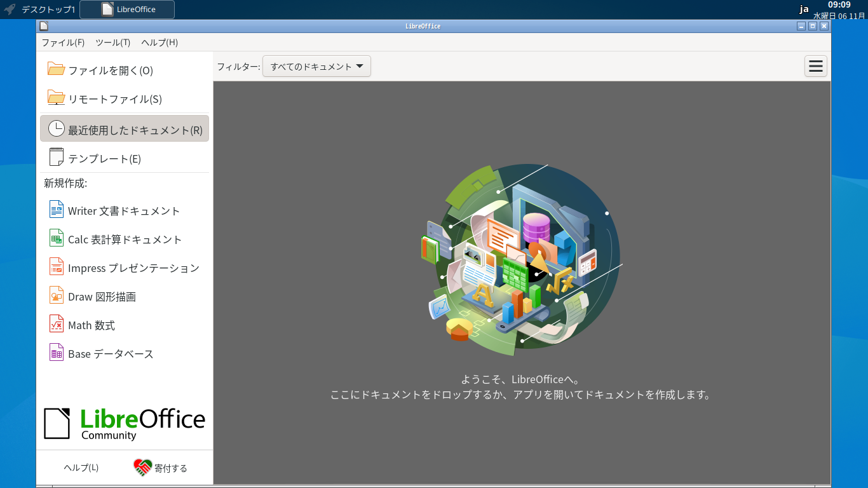Choose リモートファイル(S) label
868x488 pixels.
click(x=115, y=98)
